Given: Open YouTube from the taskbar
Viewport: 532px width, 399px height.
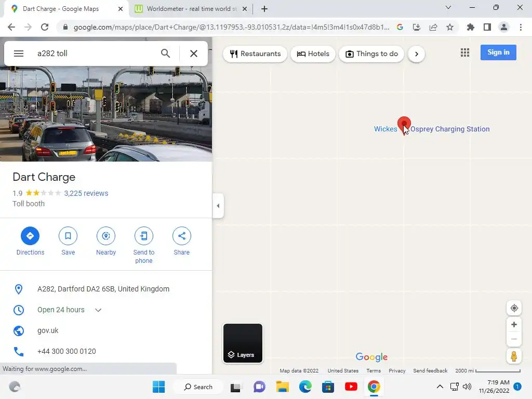Looking at the screenshot, I should pyautogui.click(x=351, y=387).
